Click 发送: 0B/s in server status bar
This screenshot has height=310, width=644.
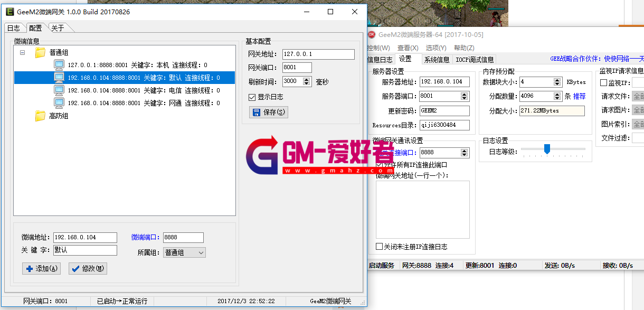click(x=560, y=265)
